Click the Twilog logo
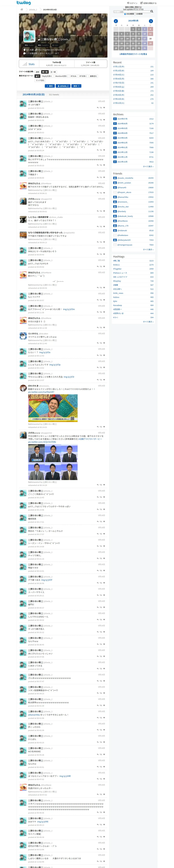174x868 pixels. (x=24, y=3)
